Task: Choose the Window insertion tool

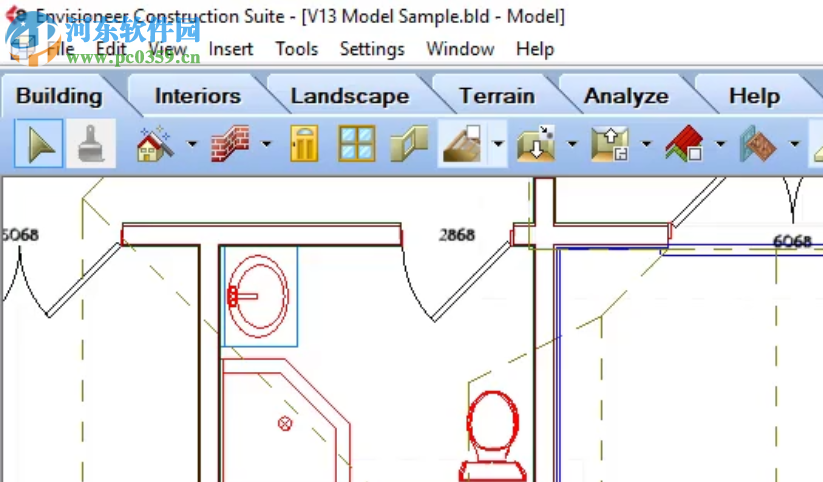Action: click(x=357, y=143)
